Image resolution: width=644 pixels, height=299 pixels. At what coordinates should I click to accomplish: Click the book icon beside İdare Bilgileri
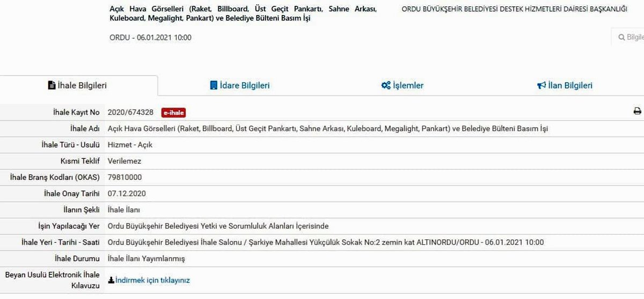pyautogui.click(x=214, y=85)
